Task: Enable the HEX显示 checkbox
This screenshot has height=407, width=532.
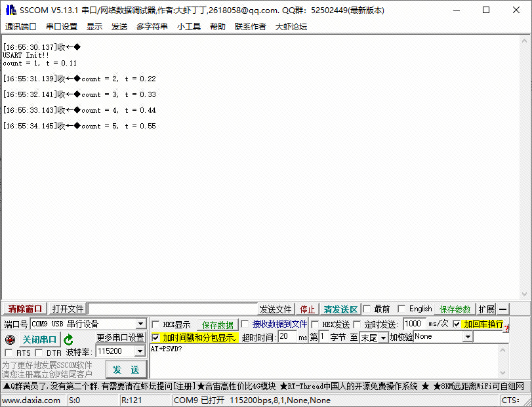Action: coord(155,324)
